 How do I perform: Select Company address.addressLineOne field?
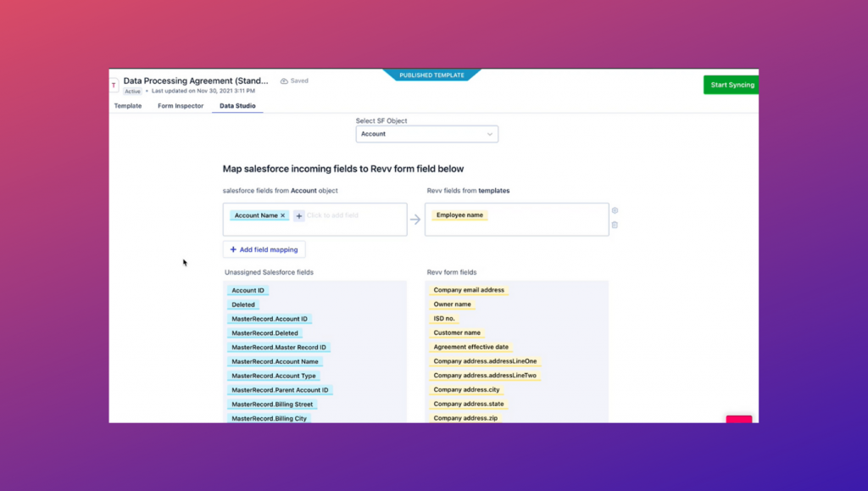click(485, 361)
